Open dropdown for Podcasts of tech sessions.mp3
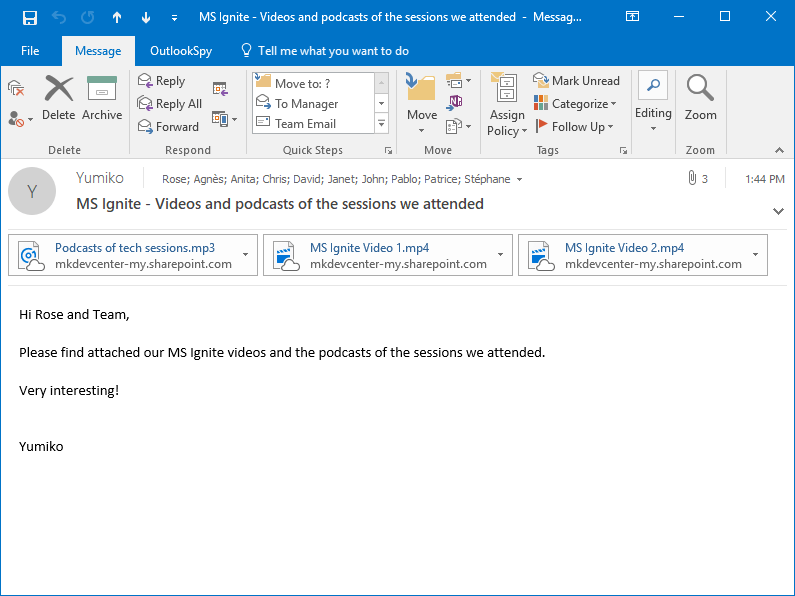 245,255
